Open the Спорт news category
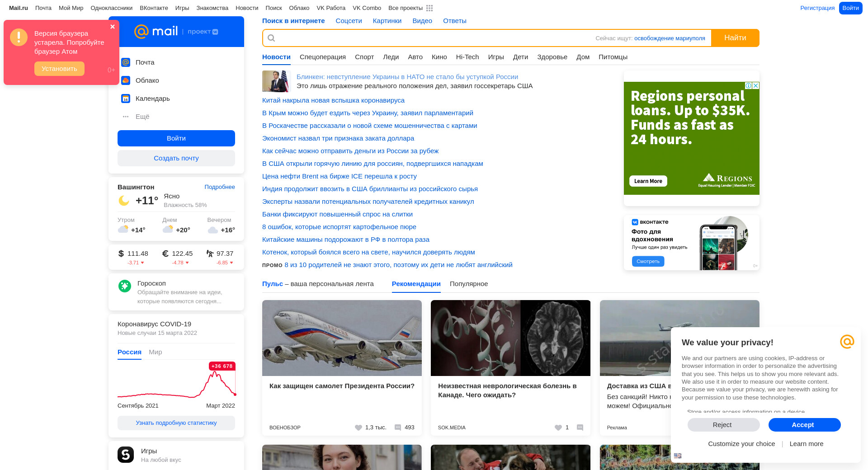868x470 pixels. point(364,57)
